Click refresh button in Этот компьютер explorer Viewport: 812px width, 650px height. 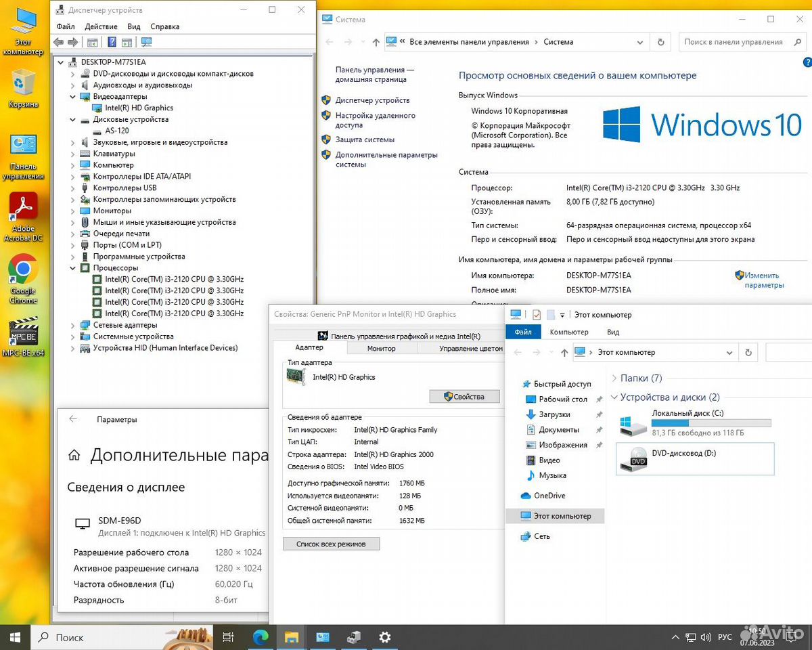(748, 353)
